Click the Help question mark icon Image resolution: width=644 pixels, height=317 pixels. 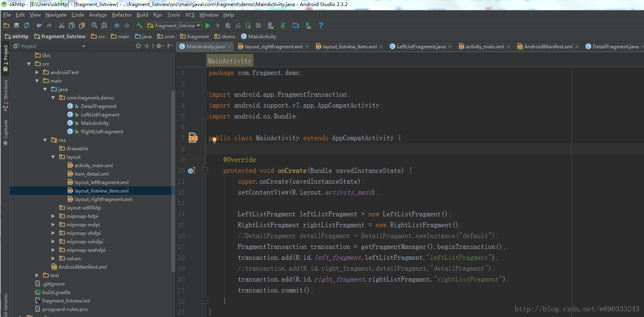tap(321, 25)
